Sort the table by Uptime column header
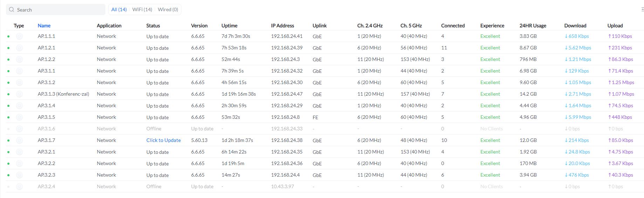The image size is (644, 198). (229, 26)
